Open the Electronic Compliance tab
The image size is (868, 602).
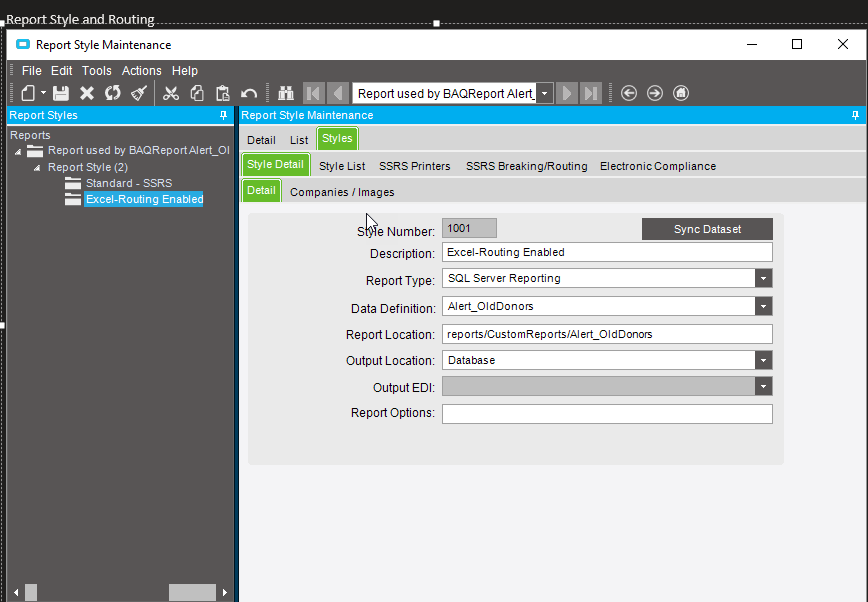click(658, 166)
